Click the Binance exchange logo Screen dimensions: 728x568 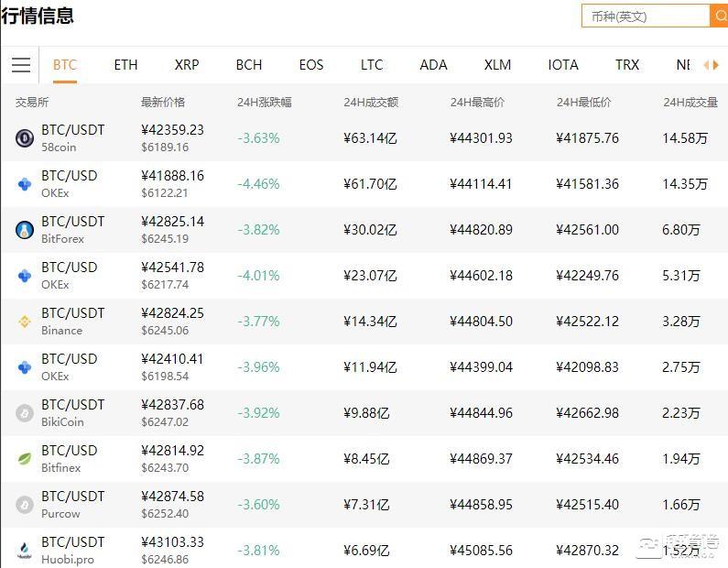[x=25, y=322]
